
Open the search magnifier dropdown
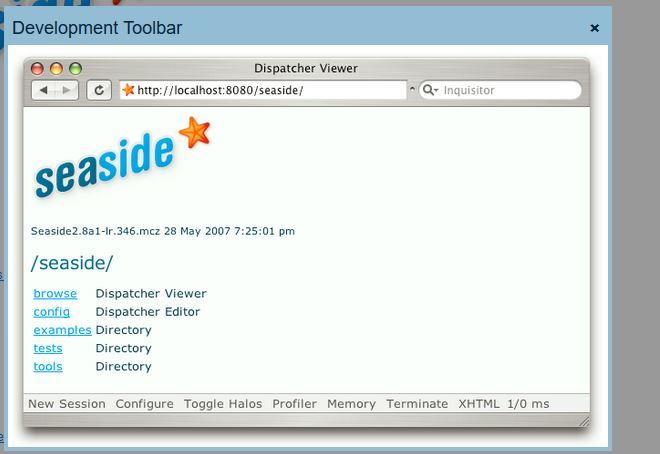pos(431,90)
